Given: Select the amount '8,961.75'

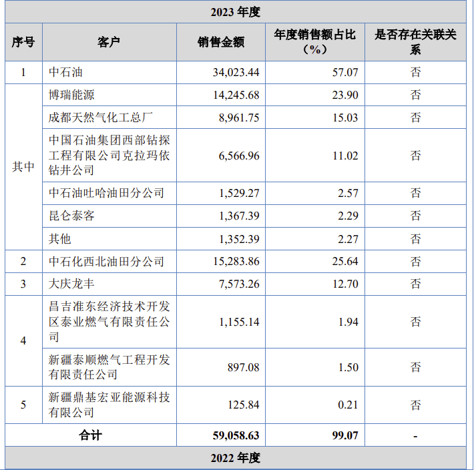Looking at the screenshot, I should point(239,117).
